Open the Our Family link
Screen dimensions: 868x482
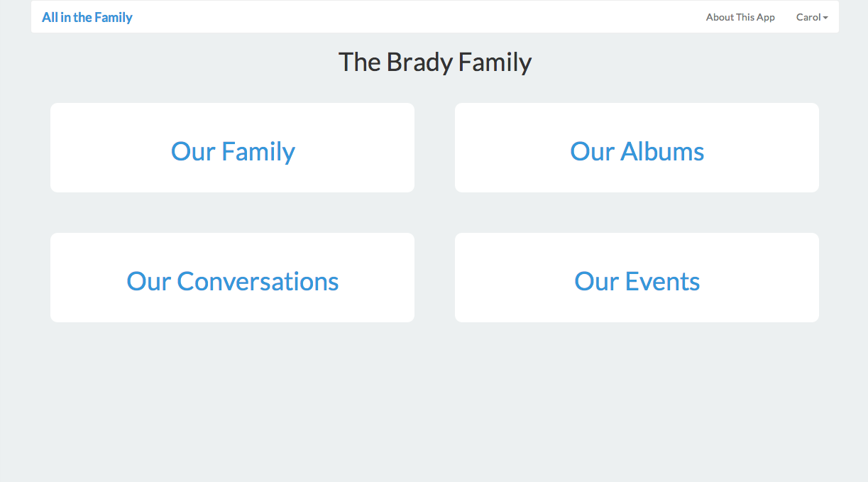pyautogui.click(x=233, y=151)
